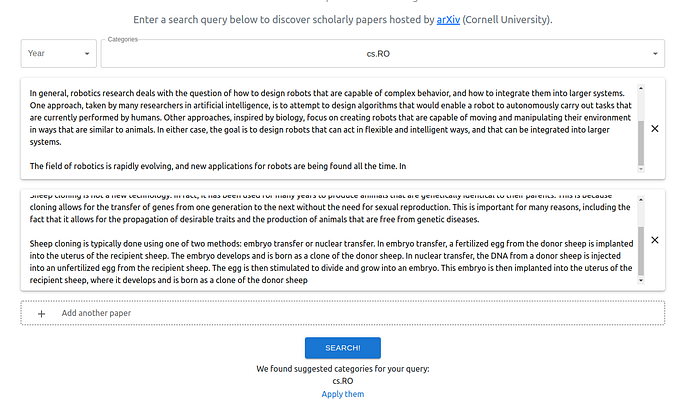Open the Year dropdown
This screenshot has width=700, height=402.
point(58,54)
